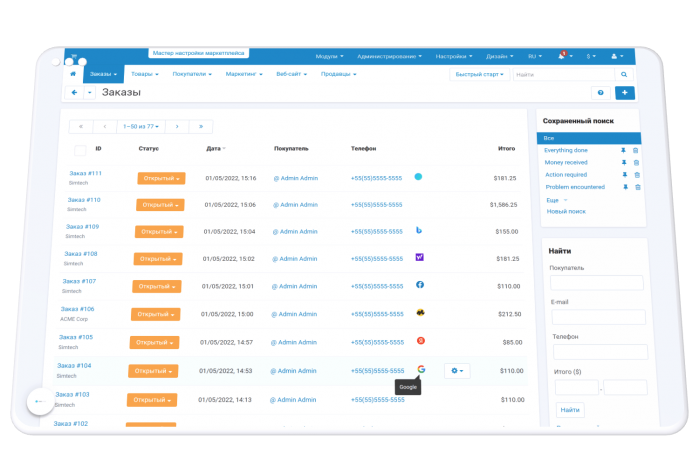Click the Facebook source icon on order #107
Screen dimensions: 700x466
click(x=420, y=284)
